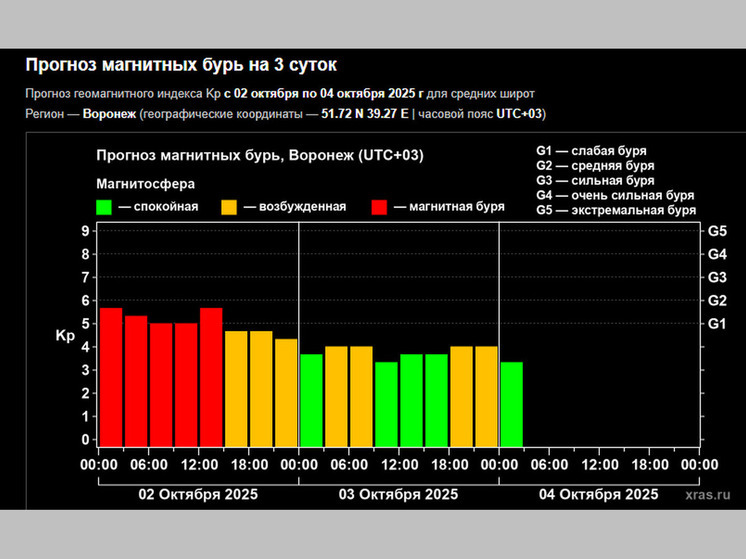
Task: Click the yellow 'возбужденная' legend swatch
Action: click(229, 207)
